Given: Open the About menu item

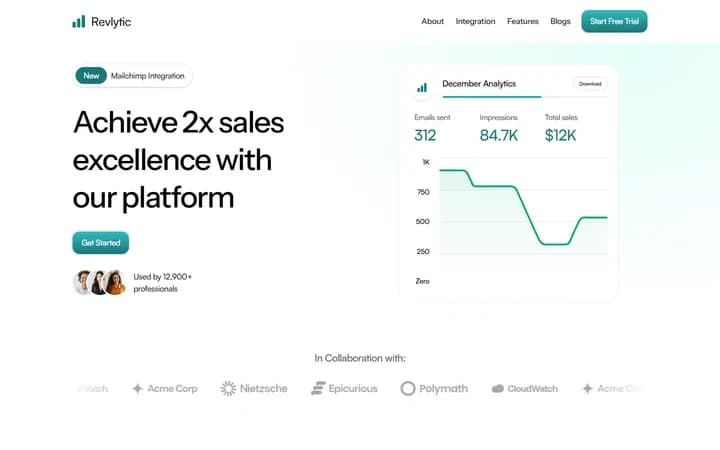Looking at the screenshot, I should tap(433, 21).
